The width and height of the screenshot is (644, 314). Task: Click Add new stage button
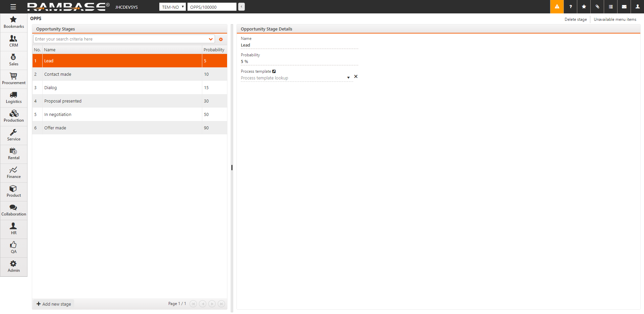[54, 304]
